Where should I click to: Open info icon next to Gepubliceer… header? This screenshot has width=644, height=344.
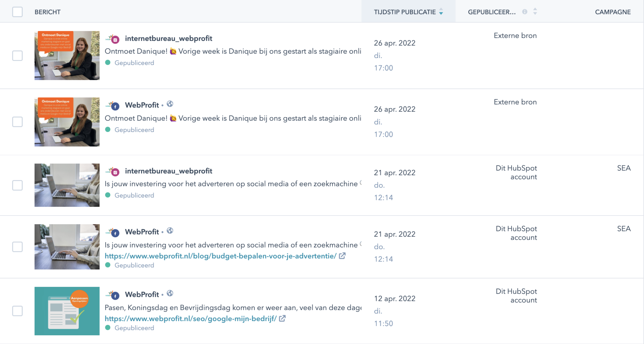click(525, 12)
